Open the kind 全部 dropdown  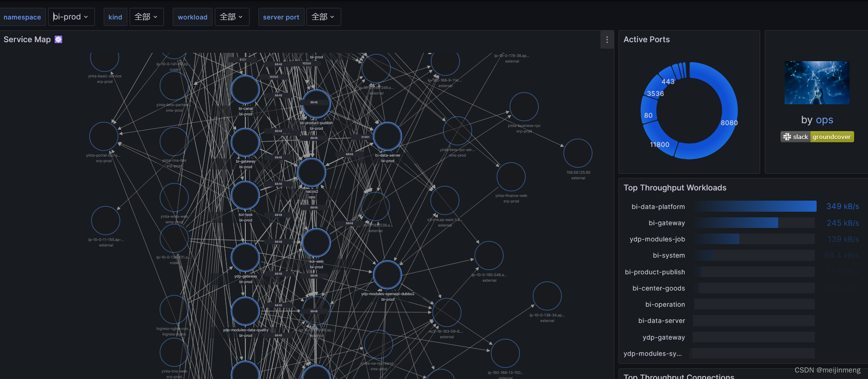click(146, 17)
